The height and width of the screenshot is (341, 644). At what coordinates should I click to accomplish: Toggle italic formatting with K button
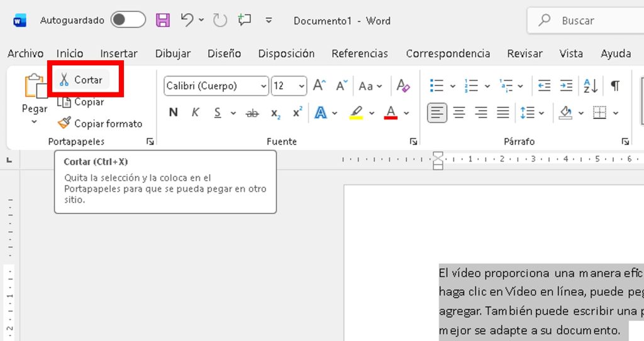coord(196,113)
